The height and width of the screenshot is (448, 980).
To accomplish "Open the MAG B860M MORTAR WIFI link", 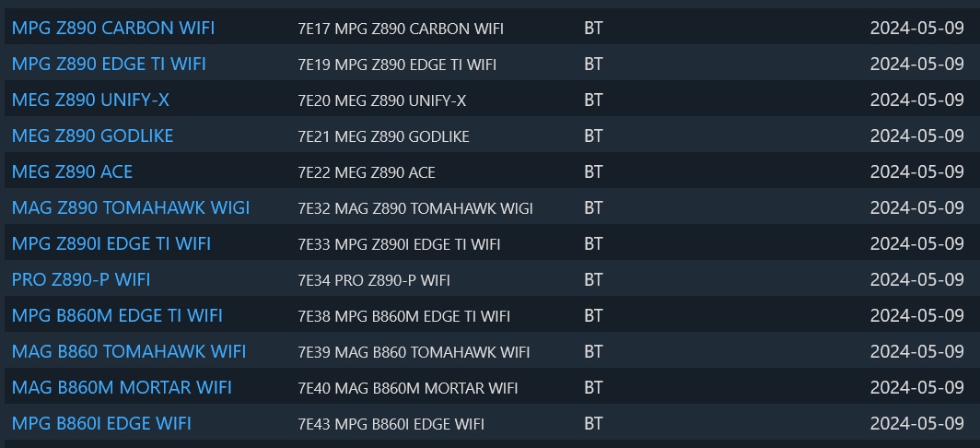I will 122,388.
